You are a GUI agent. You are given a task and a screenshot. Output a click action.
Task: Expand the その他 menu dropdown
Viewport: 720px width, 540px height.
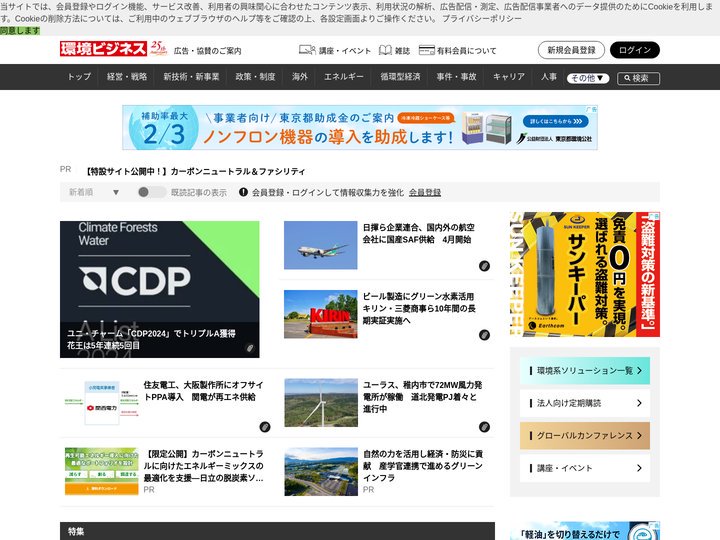[x=588, y=78]
